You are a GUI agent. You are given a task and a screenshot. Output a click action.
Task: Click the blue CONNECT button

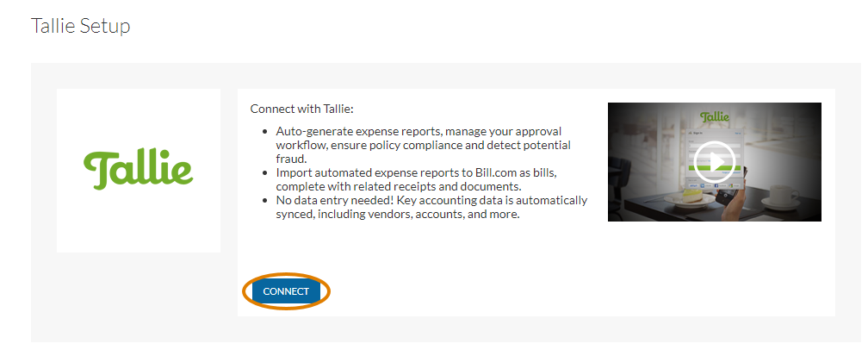(x=286, y=291)
